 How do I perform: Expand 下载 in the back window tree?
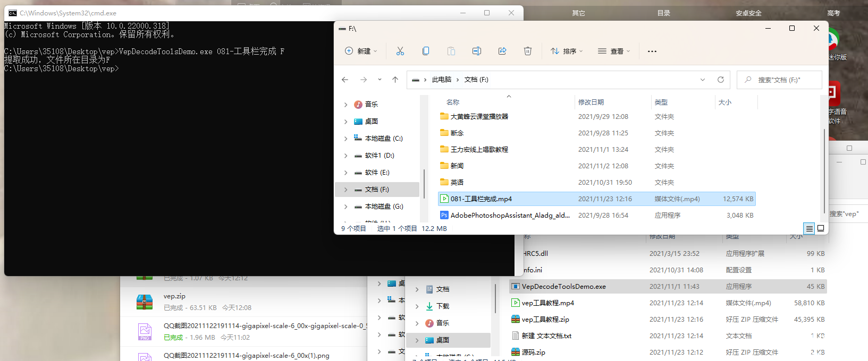417,306
